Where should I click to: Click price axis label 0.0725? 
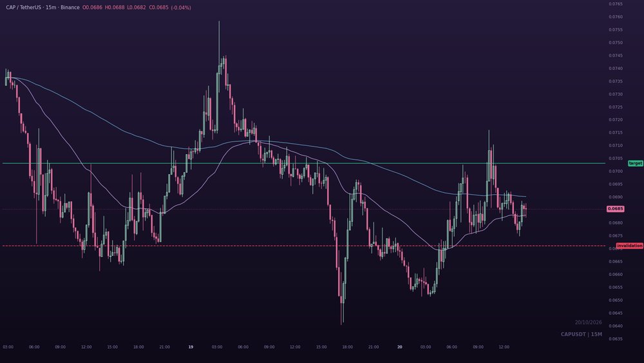(x=616, y=107)
